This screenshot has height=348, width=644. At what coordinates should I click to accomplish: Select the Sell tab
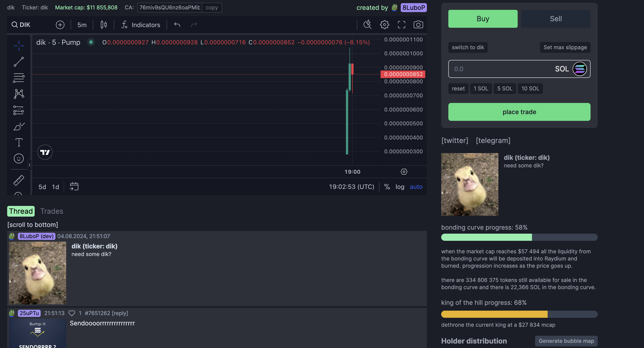[555, 19]
